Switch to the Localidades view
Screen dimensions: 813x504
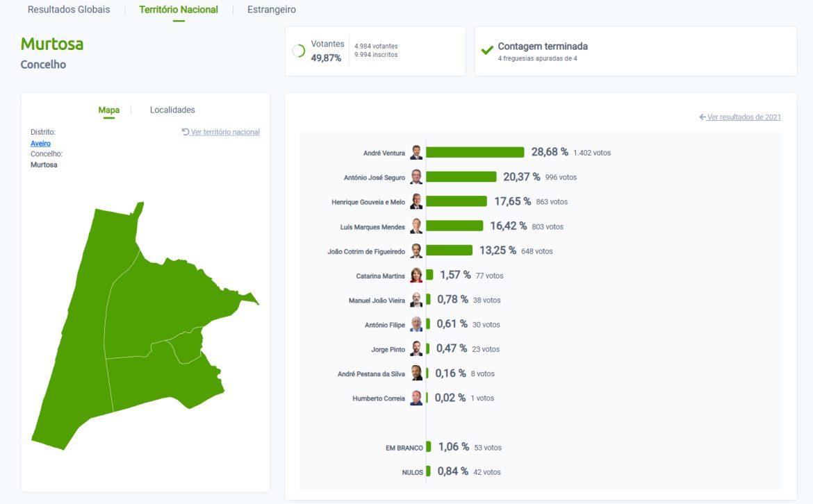(172, 110)
